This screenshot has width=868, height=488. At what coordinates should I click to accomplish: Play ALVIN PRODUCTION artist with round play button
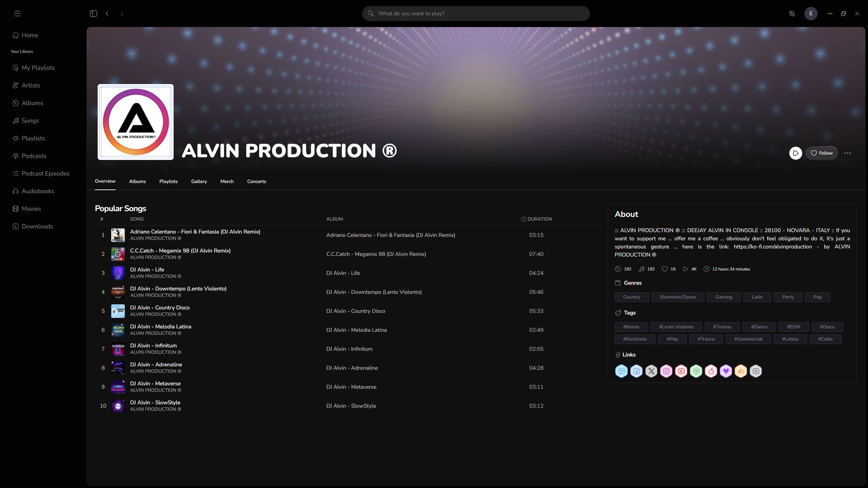(795, 153)
